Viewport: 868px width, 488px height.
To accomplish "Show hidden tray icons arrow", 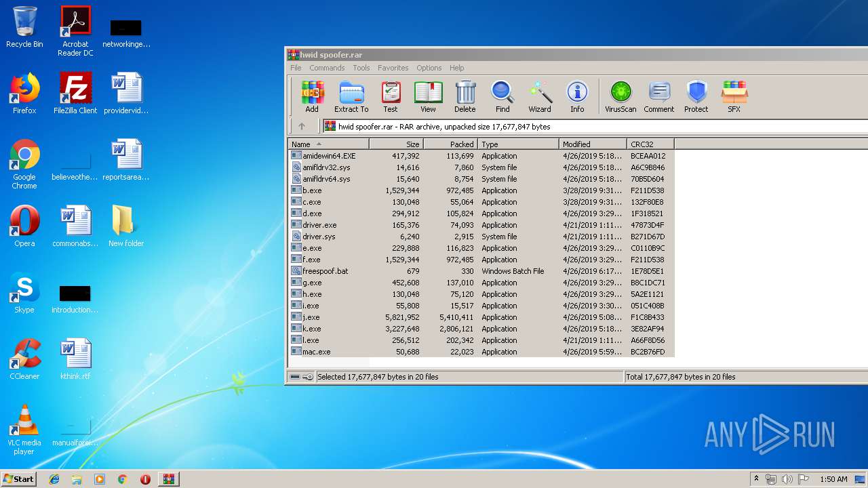I will click(x=757, y=479).
